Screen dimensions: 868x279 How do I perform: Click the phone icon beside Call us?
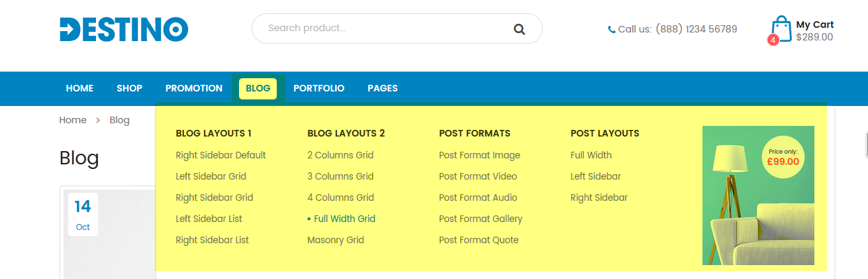tap(611, 30)
